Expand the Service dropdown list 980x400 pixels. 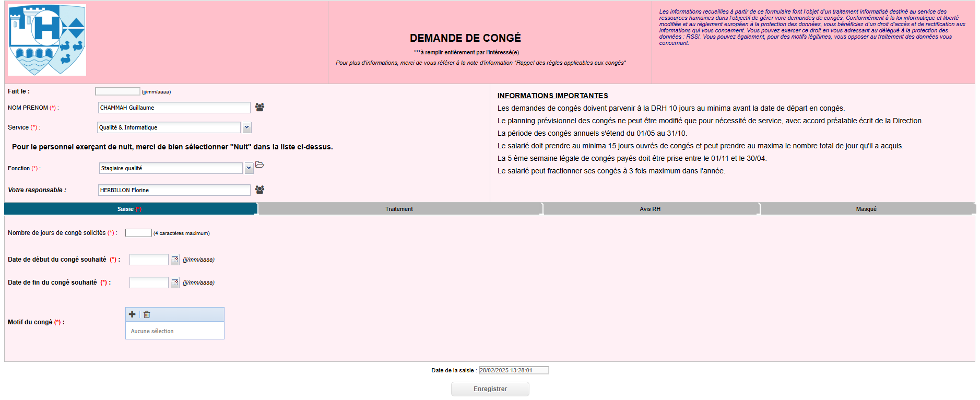[247, 127]
